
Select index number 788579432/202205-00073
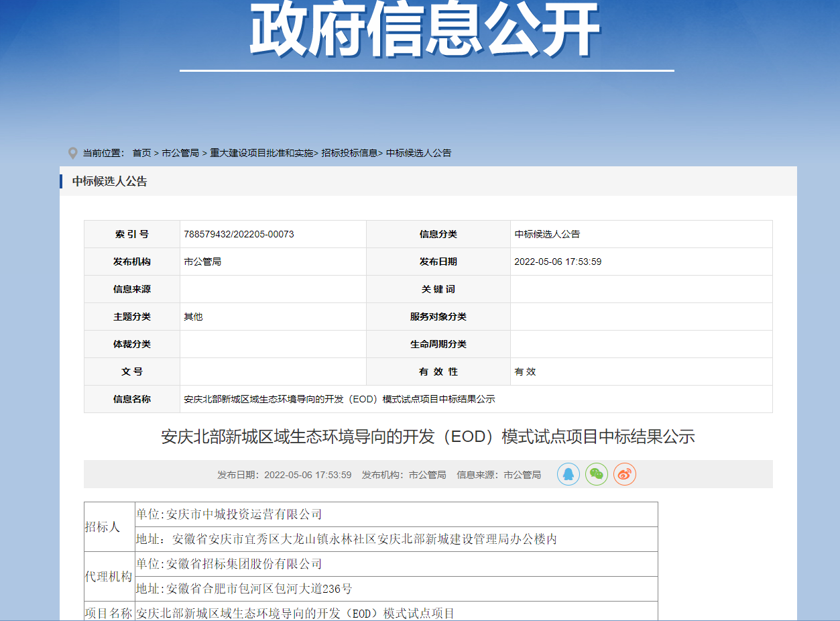pos(239,234)
